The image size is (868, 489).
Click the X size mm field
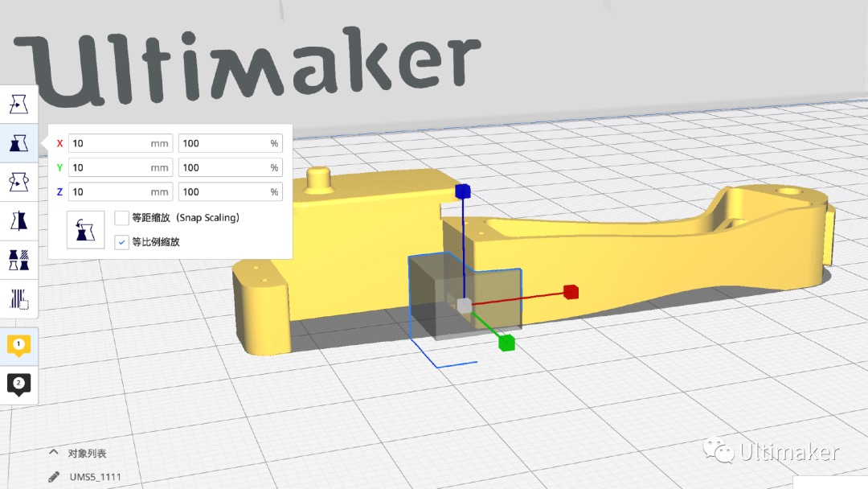point(120,143)
